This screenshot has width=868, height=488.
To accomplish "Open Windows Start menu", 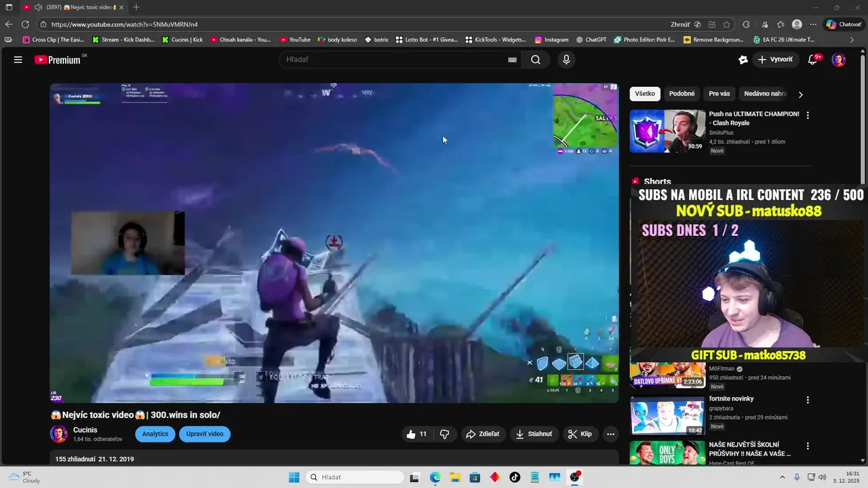I will [294, 477].
